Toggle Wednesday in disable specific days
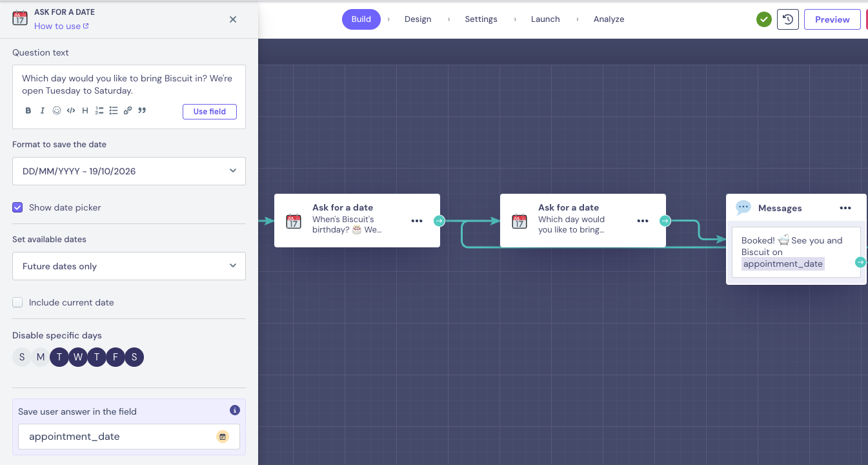Image resolution: width=868 pixels, height=465 pixels. coord(78,357)
